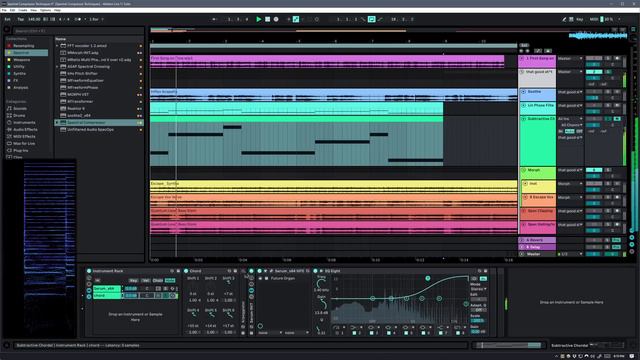Click Hide button in Instrument Rack
Viewport: 640px width, 360px height.
click(170, 280)
